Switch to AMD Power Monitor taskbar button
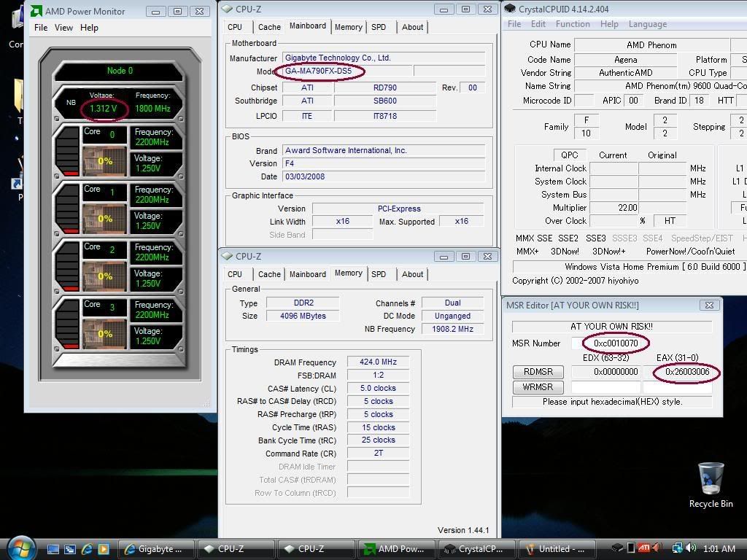747x560 pixels. pyautogui.click(x=396, y=549)
